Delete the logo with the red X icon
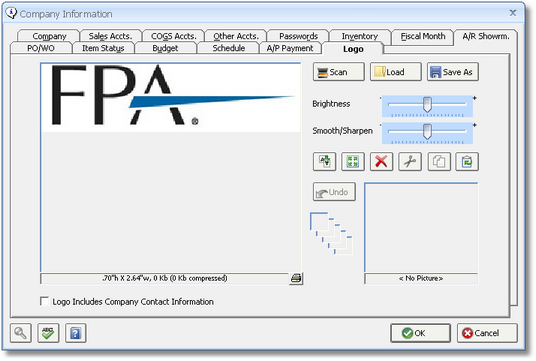The height and width of the screenshot is (361, 536). pos(381,161)
